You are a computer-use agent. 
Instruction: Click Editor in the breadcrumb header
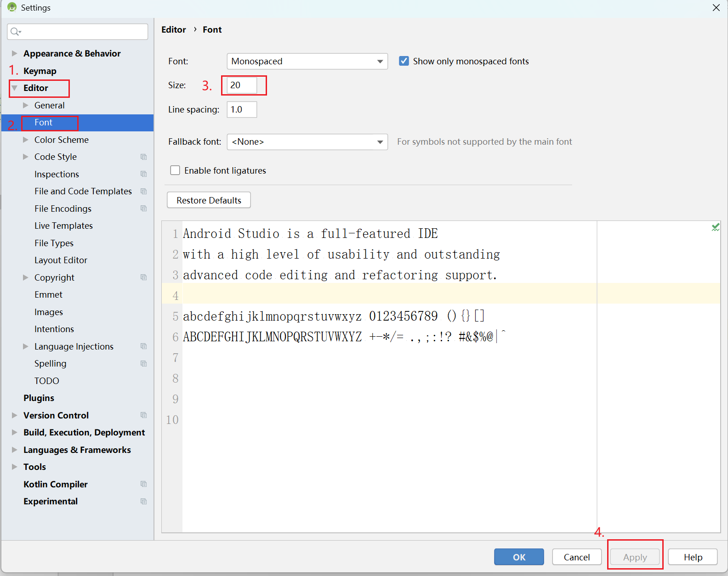pos(174,29)
